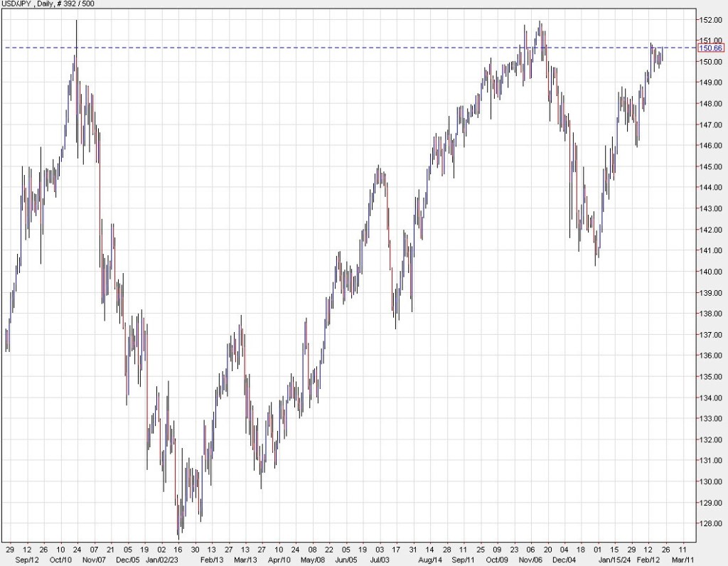Select the Feb/12 date on time axis
728x566 pixels.
point(647,560)
